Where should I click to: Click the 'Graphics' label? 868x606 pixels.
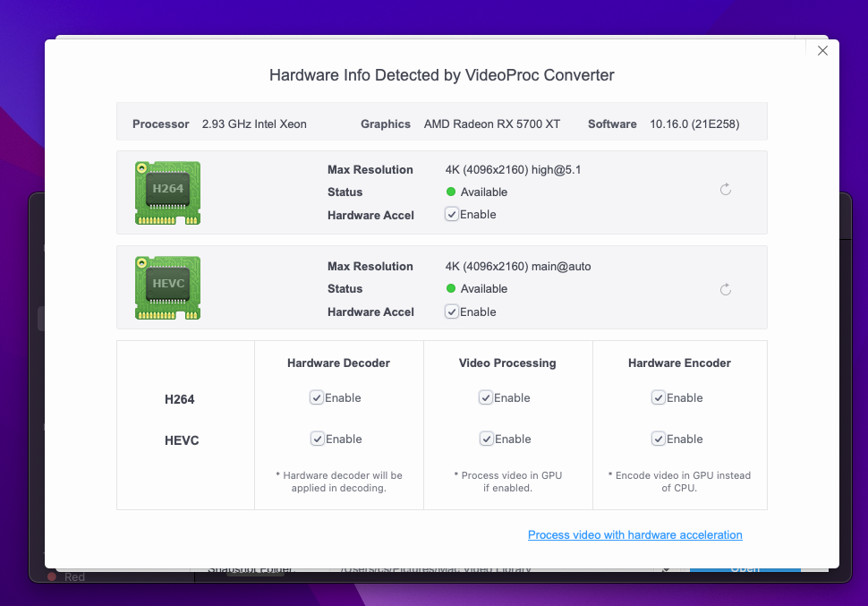[386, 124]
